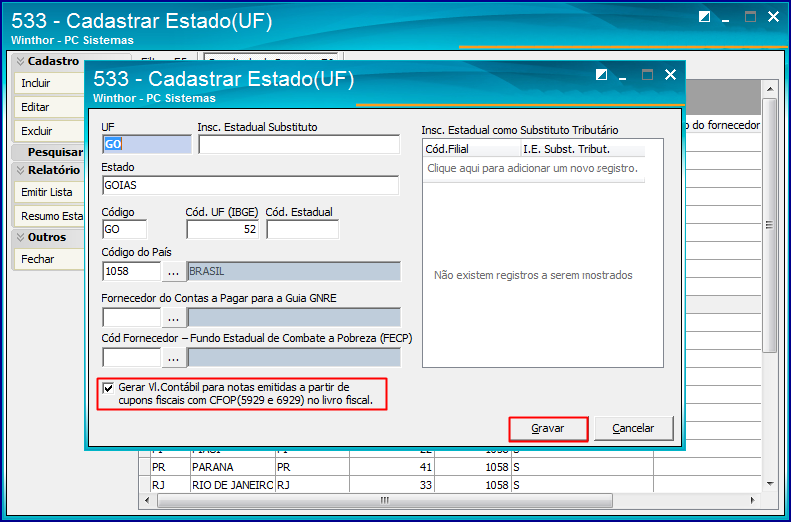Toggle the Gerar Vl.Contábil checkbox
The height and width of the screenshot is (522, 791).
pos(108,388)
